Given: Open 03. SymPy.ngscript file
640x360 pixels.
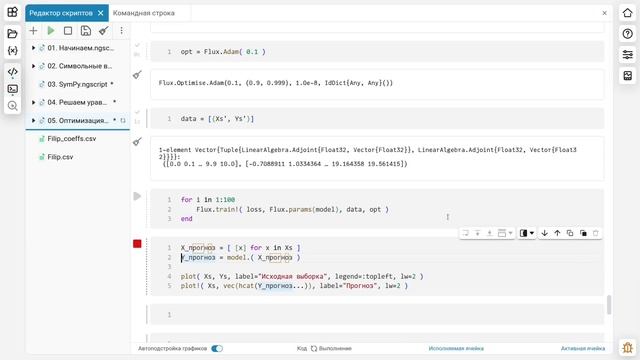Looking at the screenshot, I should click(77, 84).
